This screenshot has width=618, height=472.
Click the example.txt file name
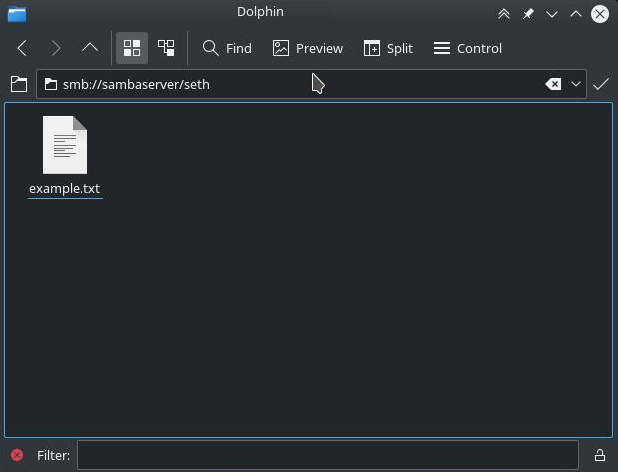point(65,188)
